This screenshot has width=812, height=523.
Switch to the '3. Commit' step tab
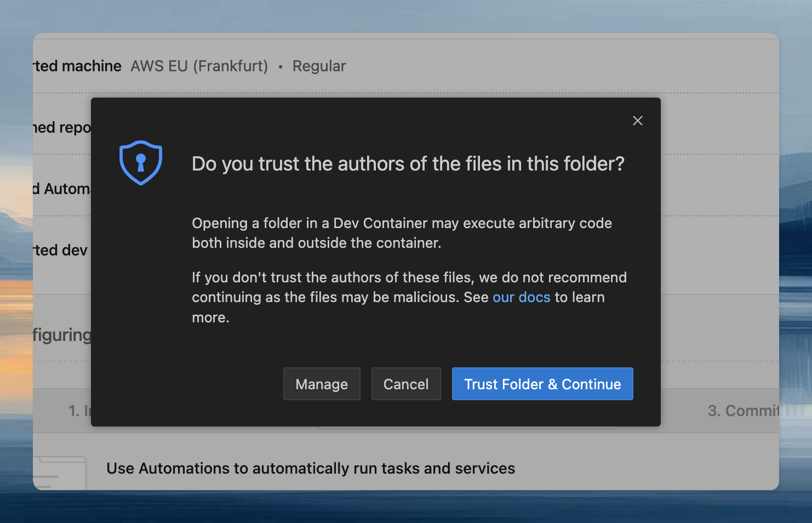click(x=743, y=411)
